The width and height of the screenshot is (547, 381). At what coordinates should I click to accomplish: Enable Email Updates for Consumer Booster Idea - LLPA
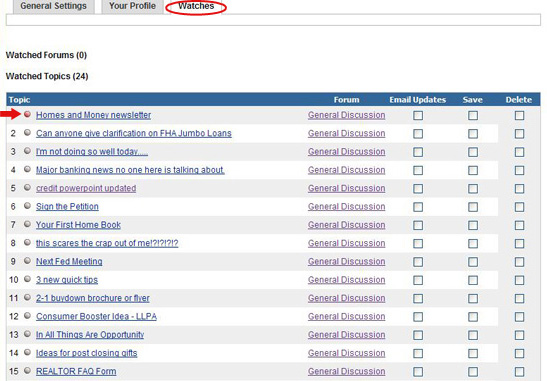point(418,317)
